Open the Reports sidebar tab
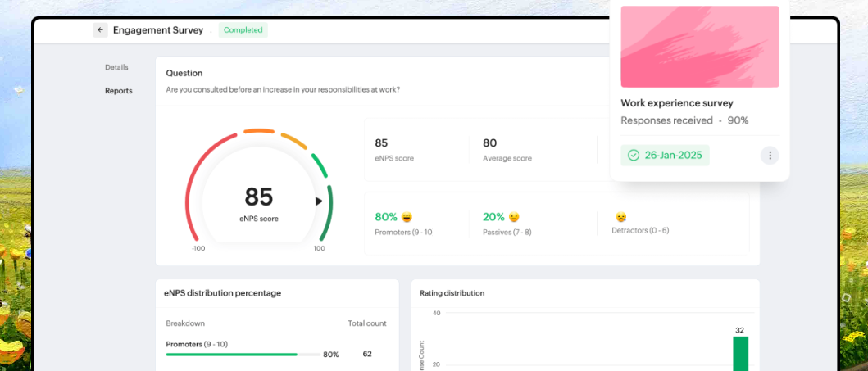 coord(119,91)
